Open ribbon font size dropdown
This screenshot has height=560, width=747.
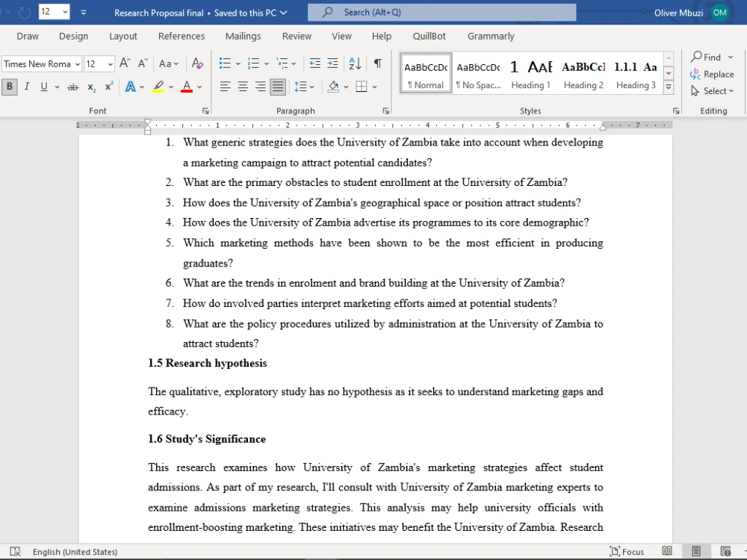[110, 63]
